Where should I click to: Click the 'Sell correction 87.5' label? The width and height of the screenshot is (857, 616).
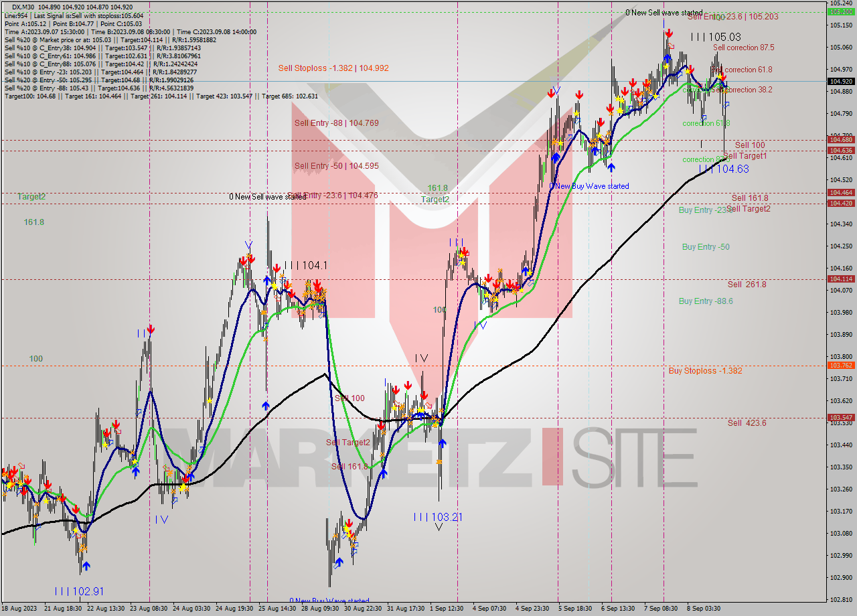(x=743, y=48)
